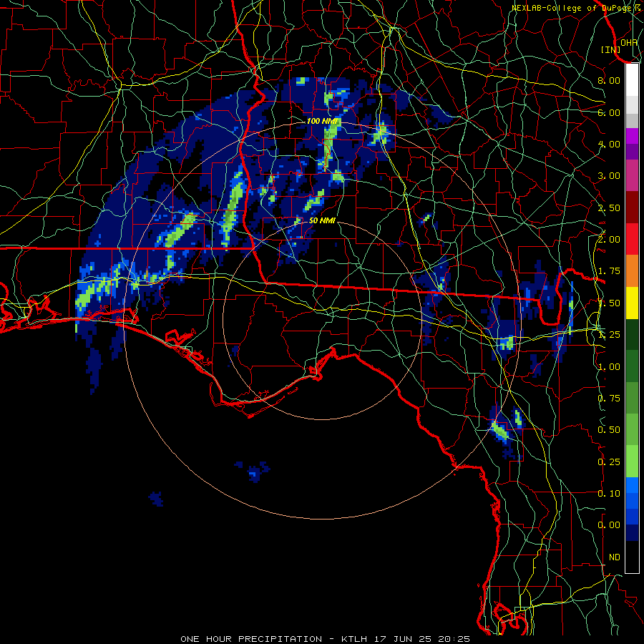Click the 0.10 legend value
This screenshot has height=644, width=644.
(609, 494)
